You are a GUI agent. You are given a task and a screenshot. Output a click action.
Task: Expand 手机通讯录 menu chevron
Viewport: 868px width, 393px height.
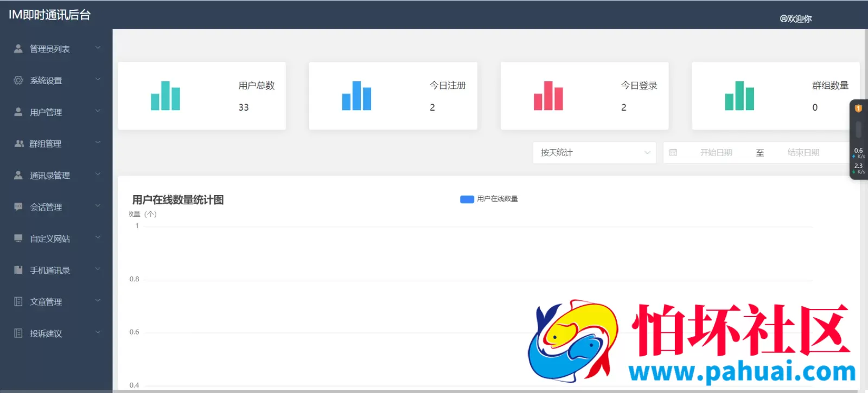[x=98, y=269]
